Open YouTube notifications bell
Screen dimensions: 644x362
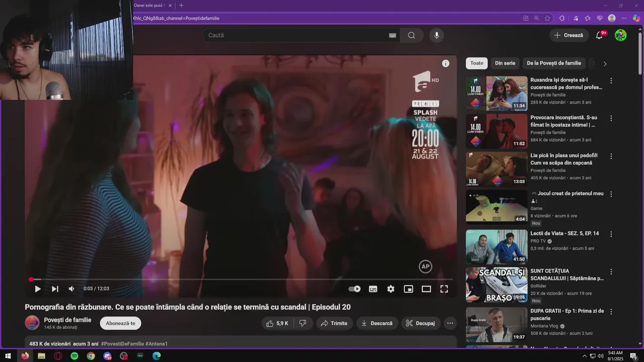pos(599,35)
